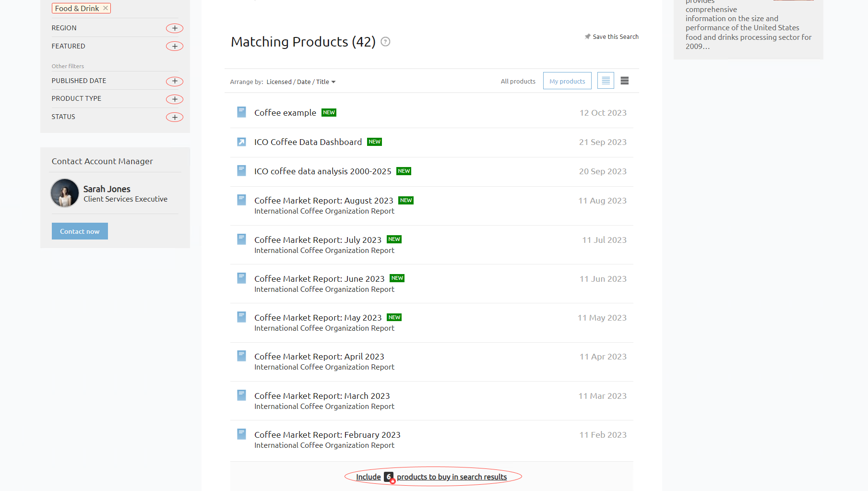Expand the FEATURED filter
The width and height of the screenshot is (868, 491).
[x=175, y=47]
